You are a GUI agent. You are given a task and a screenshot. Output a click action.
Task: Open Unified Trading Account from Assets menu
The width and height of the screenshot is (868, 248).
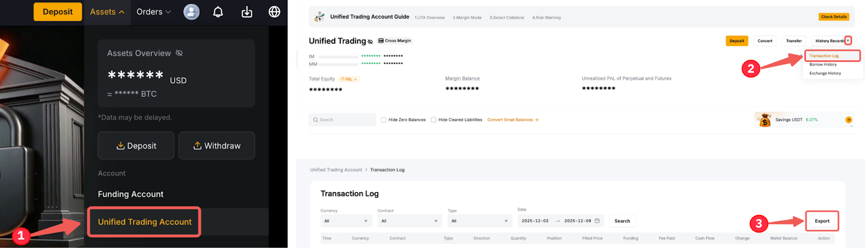[x=145, y=222]
